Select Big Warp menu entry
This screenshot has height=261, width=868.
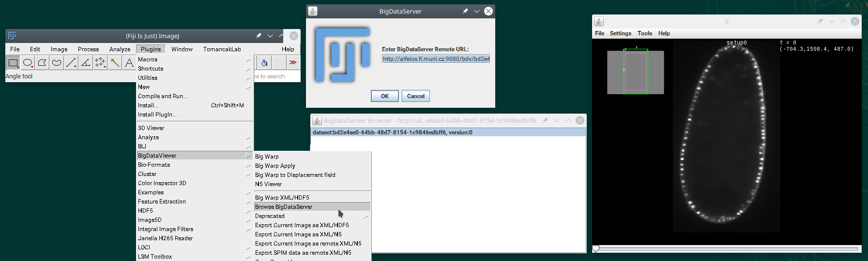click(312, 157)
